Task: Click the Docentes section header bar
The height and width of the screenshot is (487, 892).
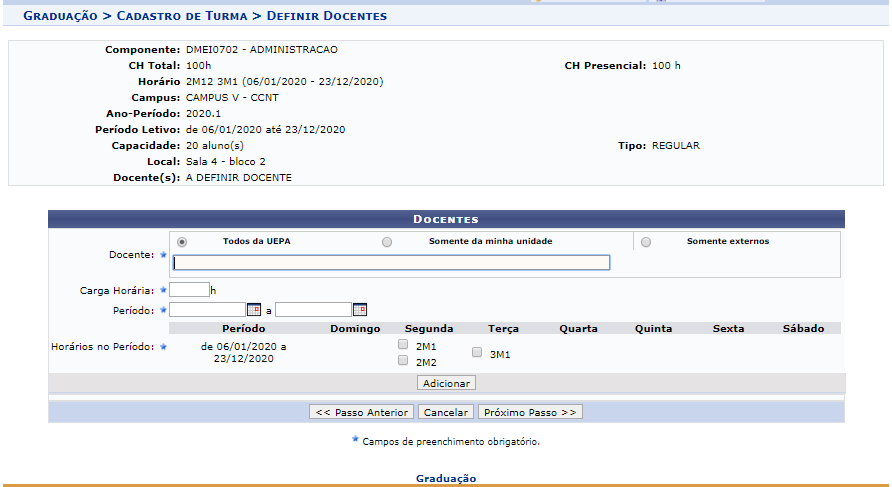Action: [446, 219]
